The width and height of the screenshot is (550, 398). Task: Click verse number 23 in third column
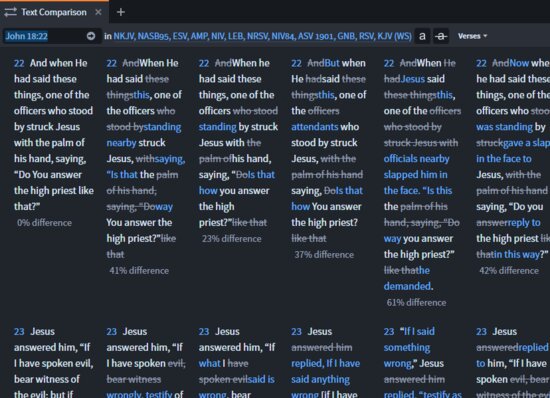tap(204, 332)
